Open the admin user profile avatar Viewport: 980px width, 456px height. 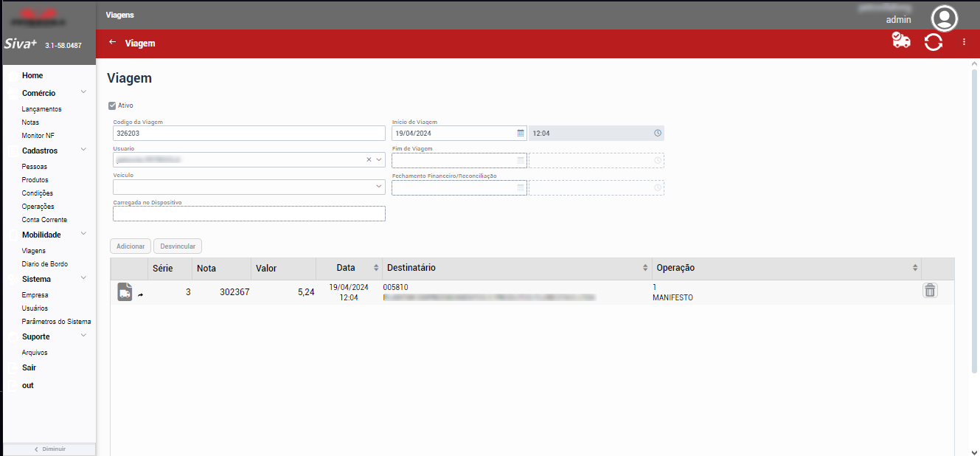tap(945, 18)
